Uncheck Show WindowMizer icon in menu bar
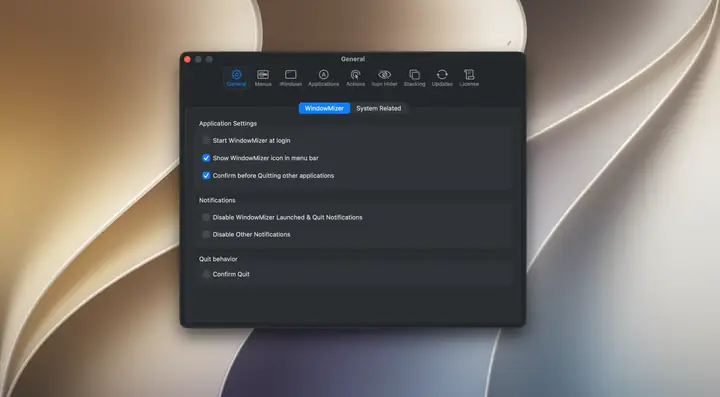Screen dimensions: 720x397 point(206,158)
